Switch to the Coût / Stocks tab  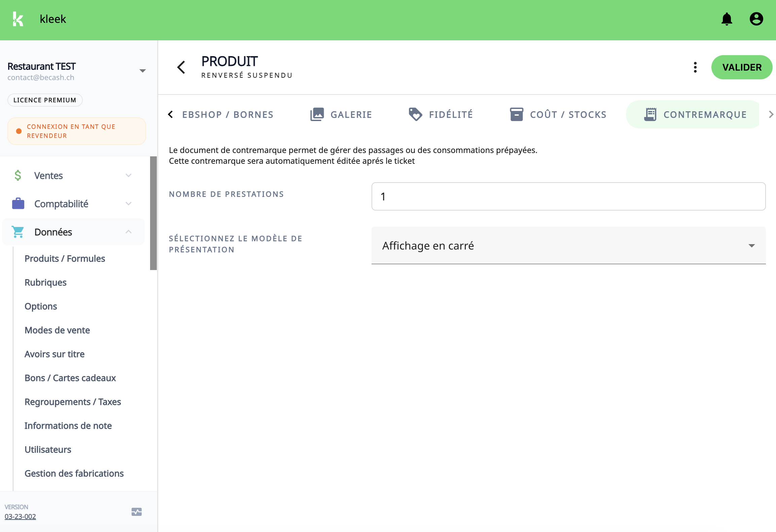[x=558, y=114]
